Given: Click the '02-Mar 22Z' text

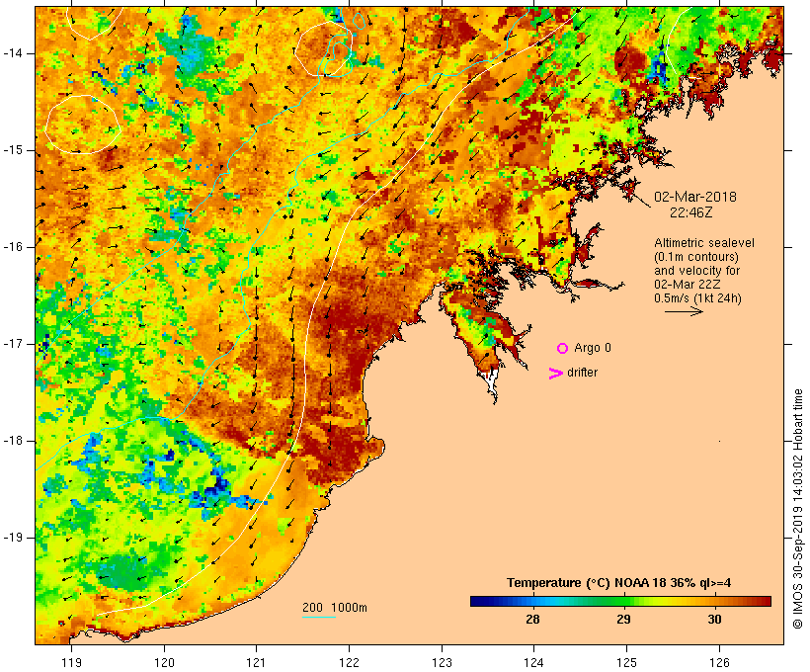Looking at the screenshot, I should tap(688, 285).
